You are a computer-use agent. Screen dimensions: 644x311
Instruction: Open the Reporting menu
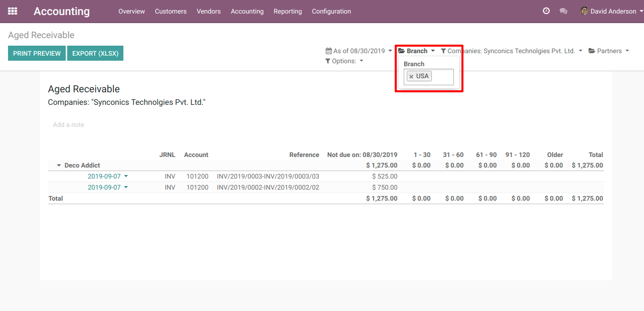[287, 12]
